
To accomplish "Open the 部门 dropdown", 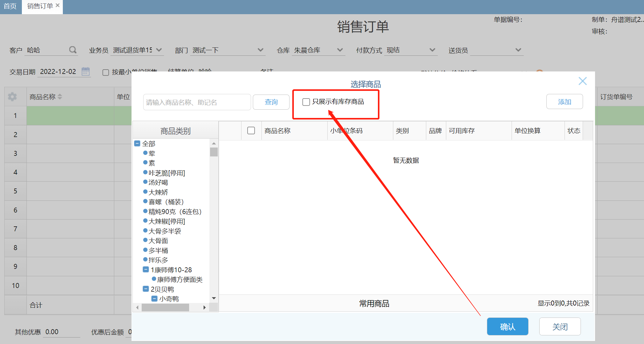I will (261, 50).
